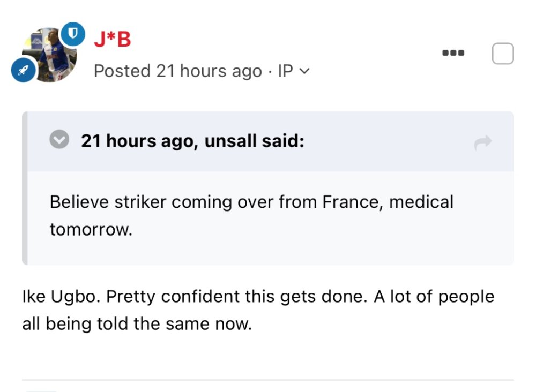Click the quoted text about striker from France
The width and height of the screenshot is (536, 392).
pyautogui.click(x=251, y=202)
